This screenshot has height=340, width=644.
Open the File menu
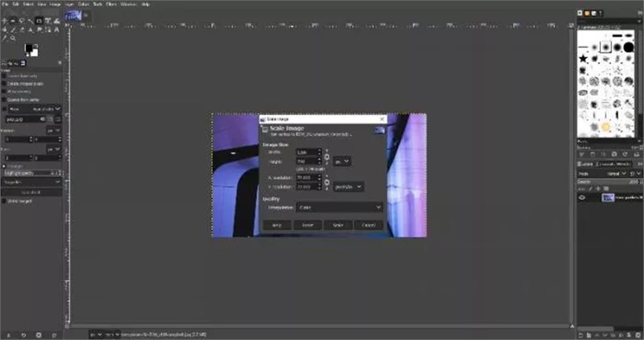[5, 4]
